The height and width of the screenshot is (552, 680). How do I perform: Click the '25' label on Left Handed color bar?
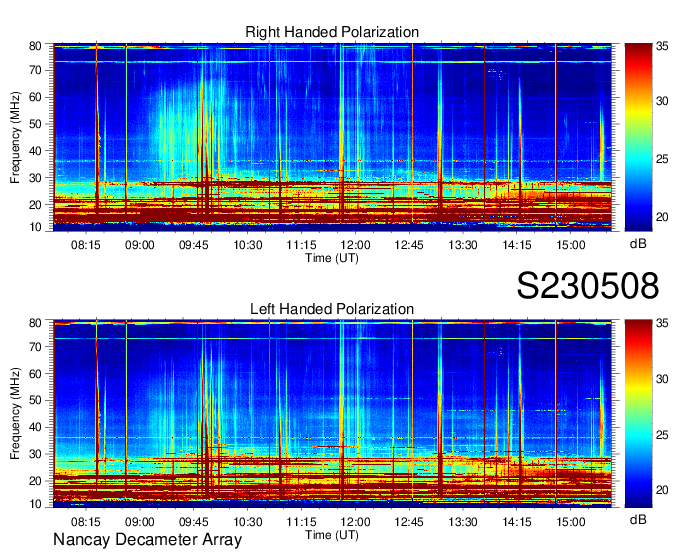pyautogui.click(x=662, y=435)
